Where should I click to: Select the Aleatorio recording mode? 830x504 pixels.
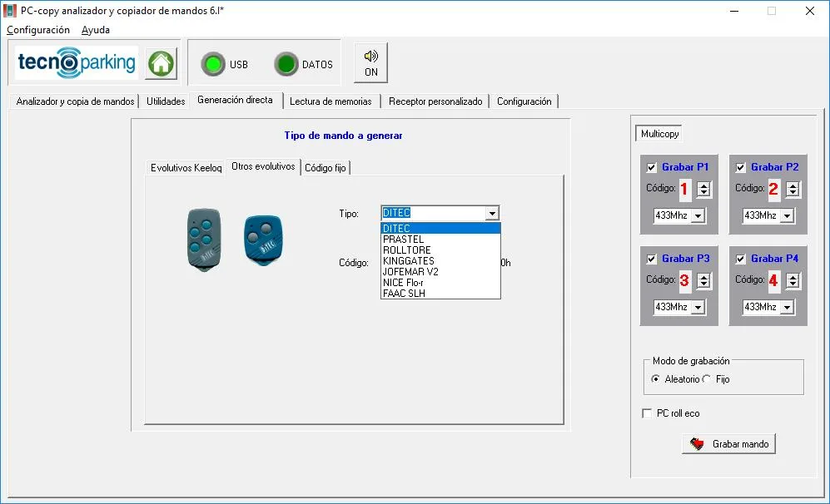[x=656, y=379]
